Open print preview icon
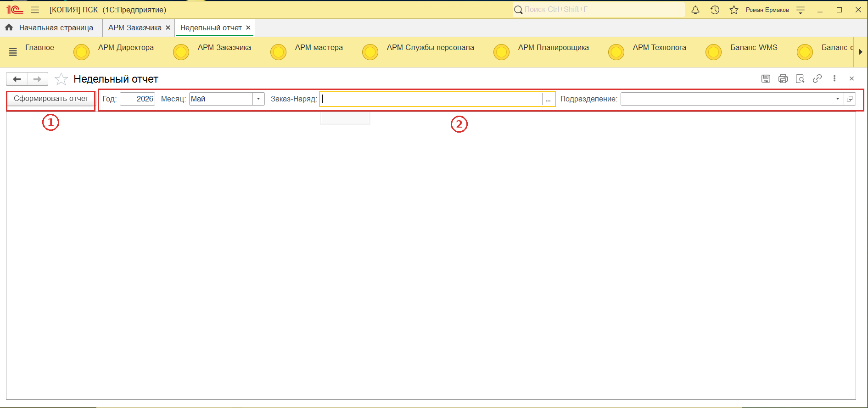868x408 pixels. pos(800,78)
